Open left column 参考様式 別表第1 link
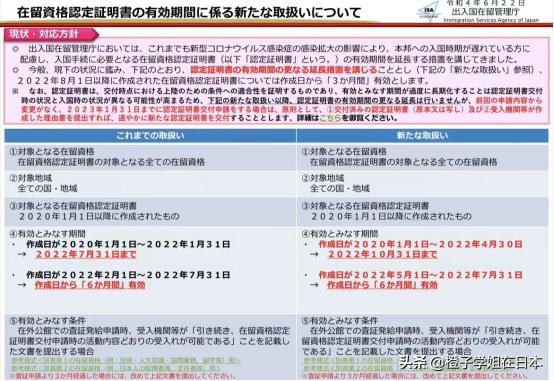 pyautogui.click(x=125, y=361)
